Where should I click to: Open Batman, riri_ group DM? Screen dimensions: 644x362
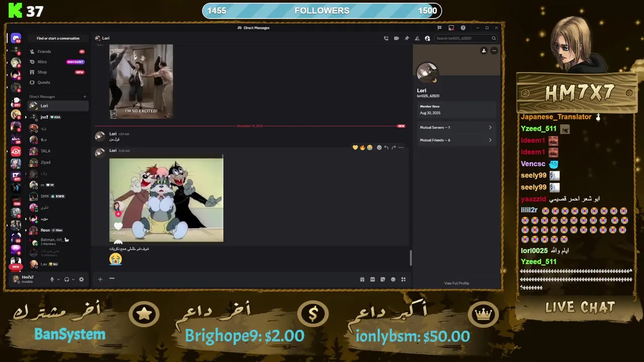(57, 241)
